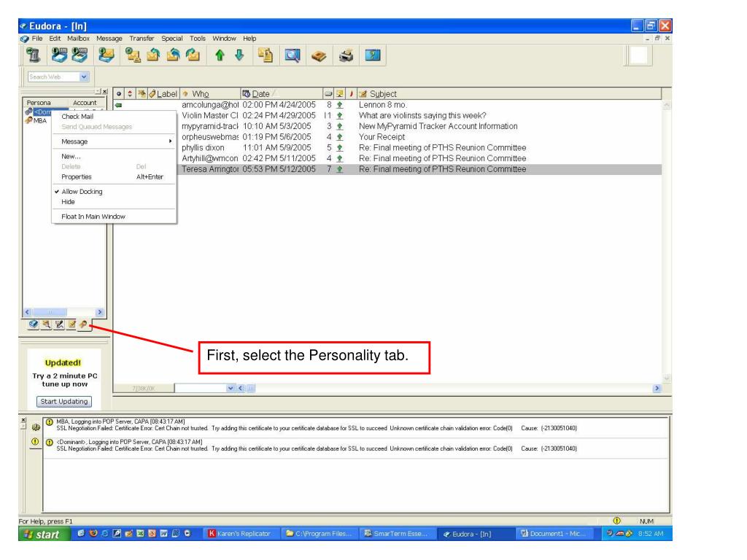The width and height of the screenshot is (747, 560).
Task: Select the email from Teresa Arrington
Action: [387, 169]
